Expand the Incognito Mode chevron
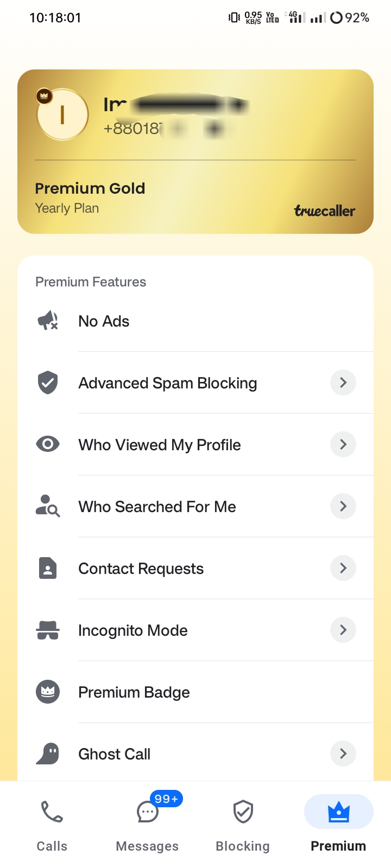This screenshot has width=391, height=868. click(x=343, y=630)
